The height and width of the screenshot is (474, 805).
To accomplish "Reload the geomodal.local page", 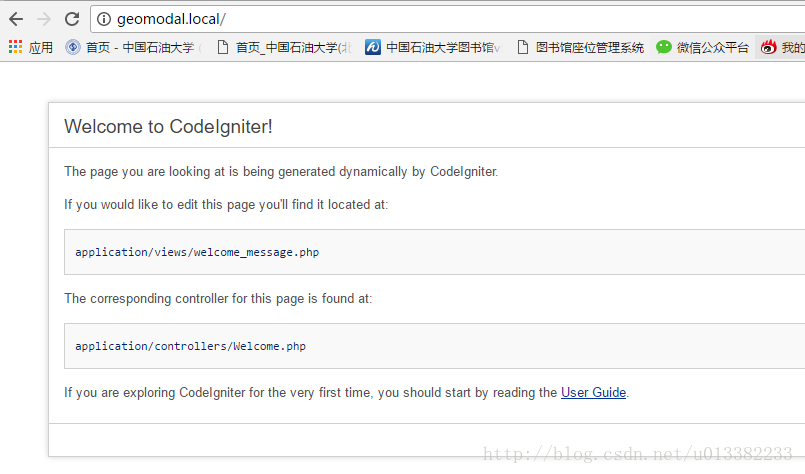I will click(x=72, y=20).
